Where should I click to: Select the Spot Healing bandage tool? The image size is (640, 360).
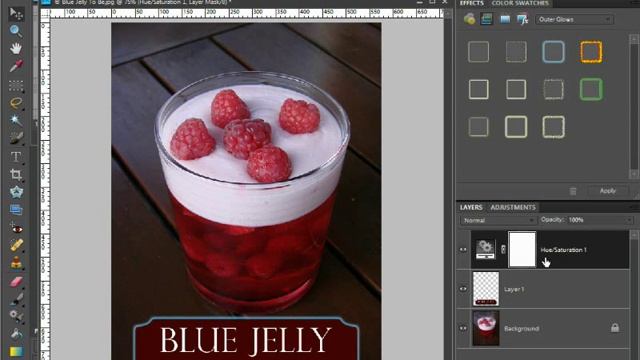(x=16, y=245)
